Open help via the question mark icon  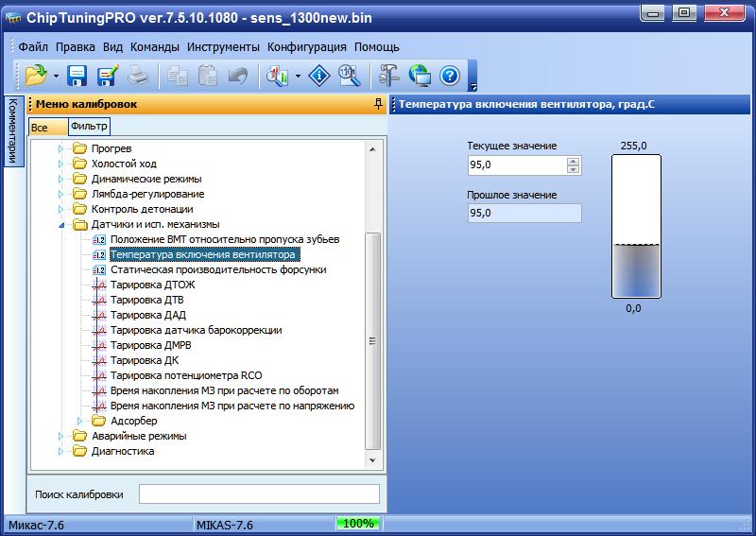pos(450,76)
